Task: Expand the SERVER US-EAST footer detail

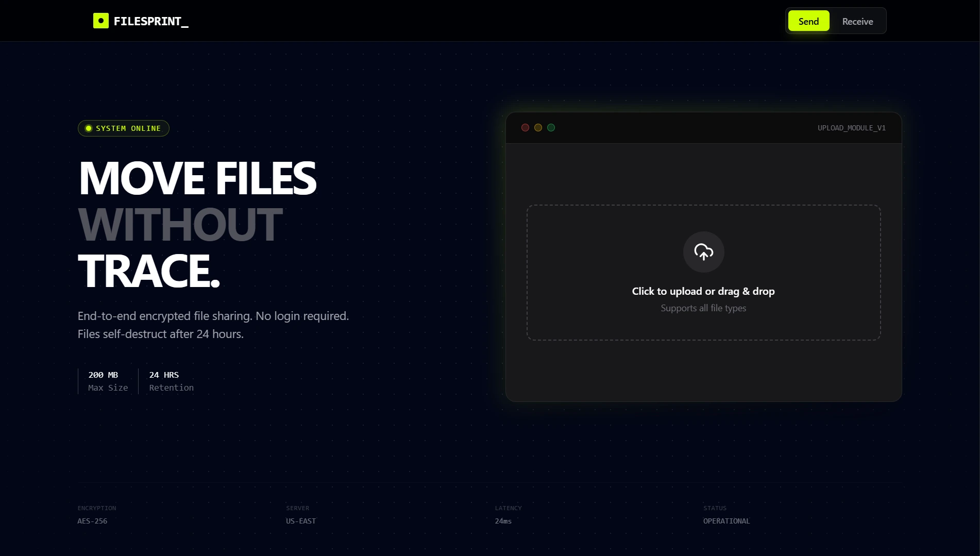Action: pos(300,515)
